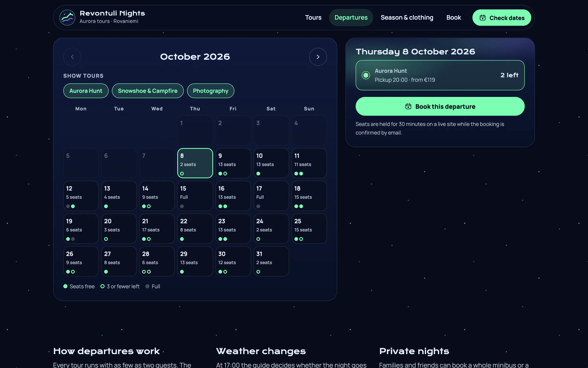Viewport: 588px width, 368px height.
Task: Click the full October 15 day
Action: click(195, 196)
